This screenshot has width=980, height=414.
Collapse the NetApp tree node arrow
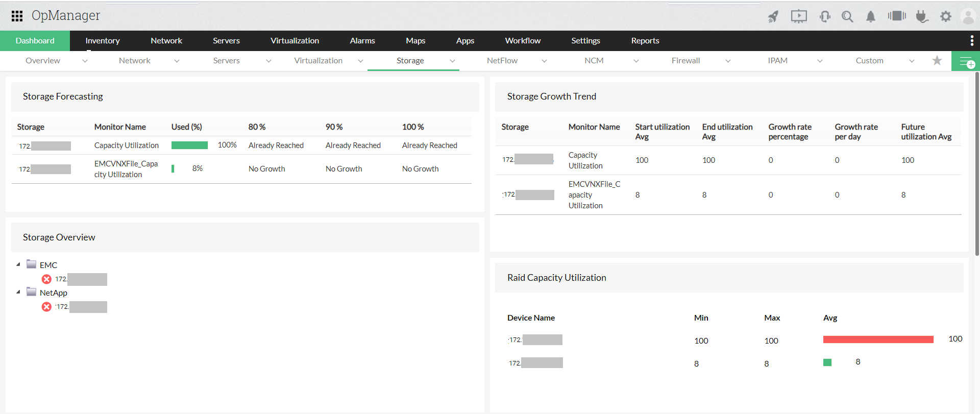point(18,292)
